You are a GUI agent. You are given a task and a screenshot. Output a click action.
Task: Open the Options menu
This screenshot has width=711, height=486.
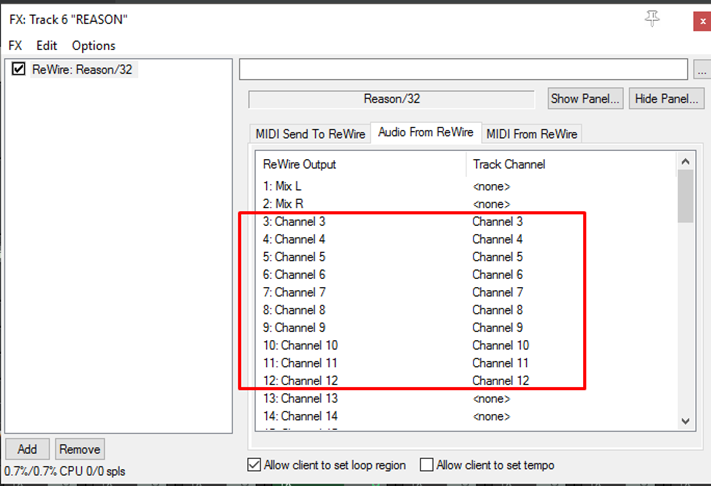(93, 45)
